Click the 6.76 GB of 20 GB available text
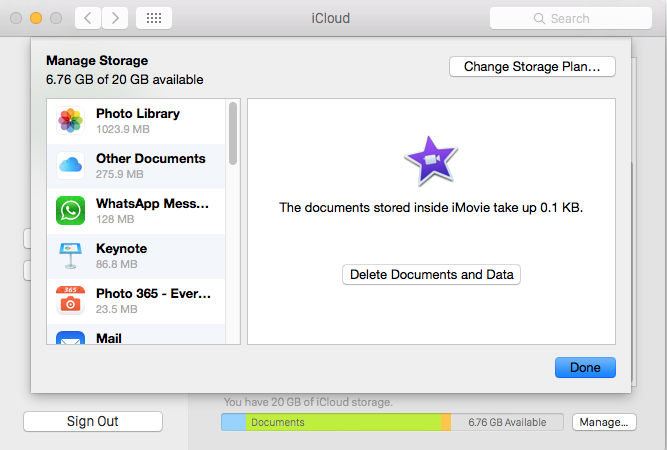This screenshot has width=667, height=450. 125,80
